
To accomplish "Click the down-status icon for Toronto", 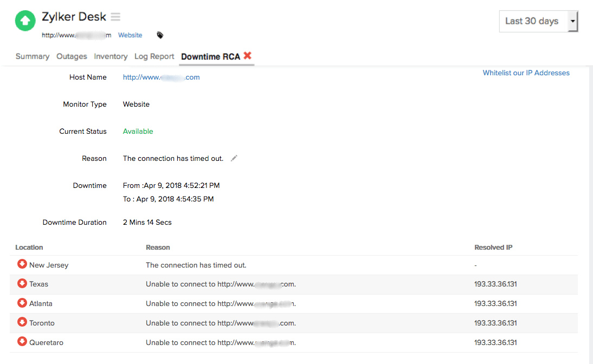I will [22, 322].
